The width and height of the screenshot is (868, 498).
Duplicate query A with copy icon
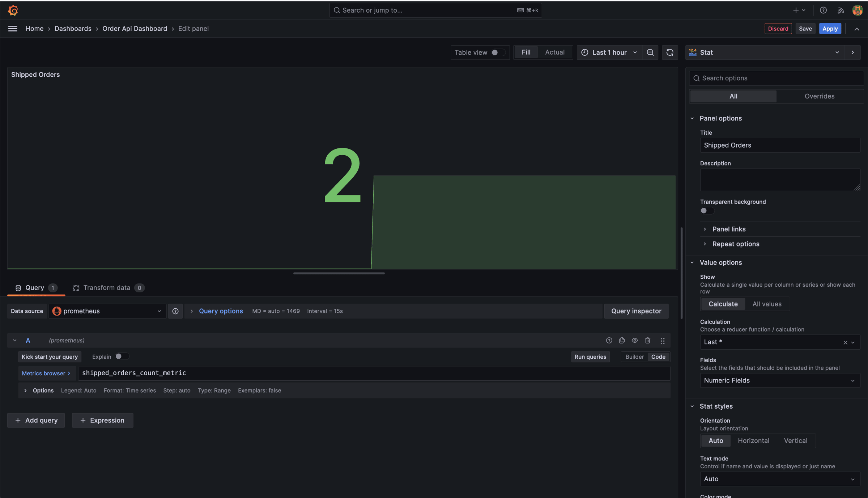pos(622,341)
